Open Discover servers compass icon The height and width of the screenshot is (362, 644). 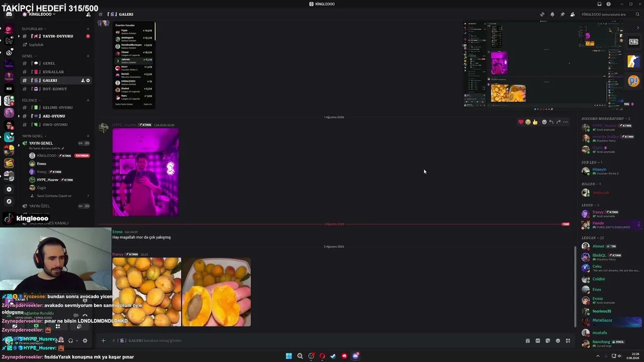click(9, 201)
